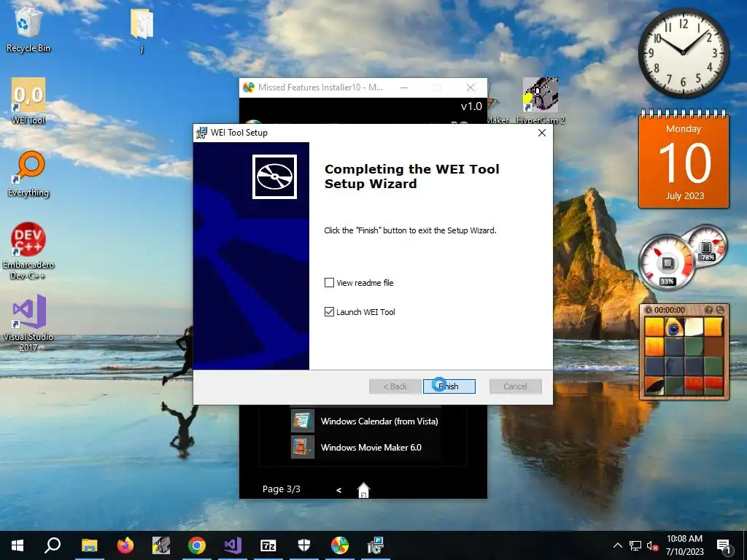Click the puzzle gadget help question icon
The height and width of the screenshot is (560, 747).
click(x=709, y=310)
